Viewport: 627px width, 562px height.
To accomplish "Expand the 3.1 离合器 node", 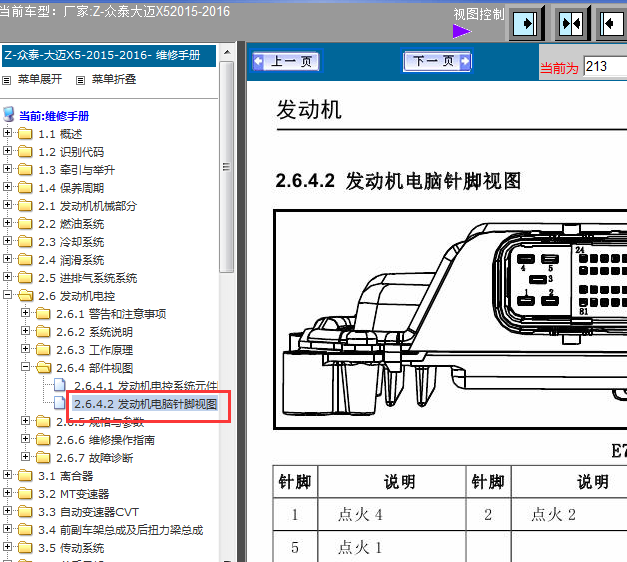I will (7, 474).
